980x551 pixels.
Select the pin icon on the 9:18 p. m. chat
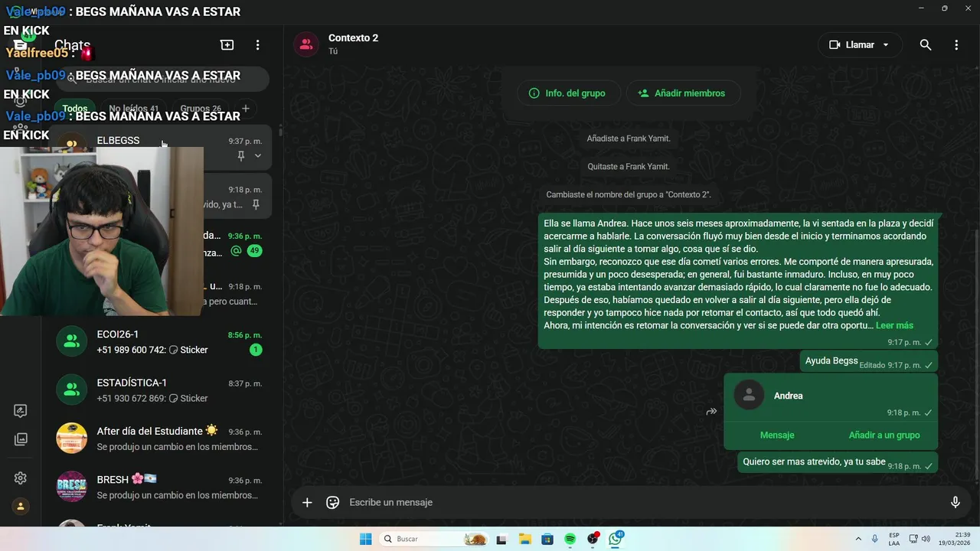coord(256,204)
